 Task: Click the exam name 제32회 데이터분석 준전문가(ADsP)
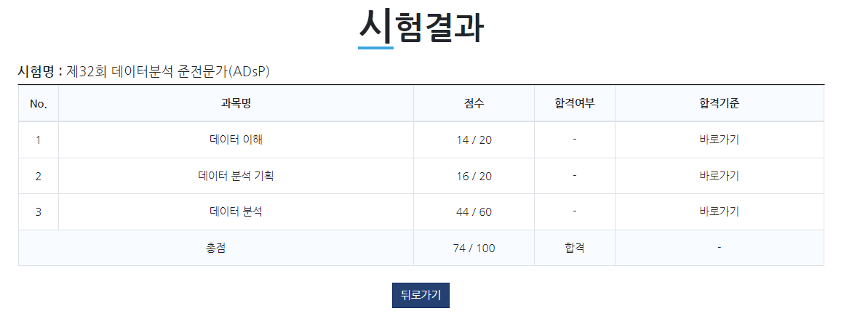click(x=168, y=72)
